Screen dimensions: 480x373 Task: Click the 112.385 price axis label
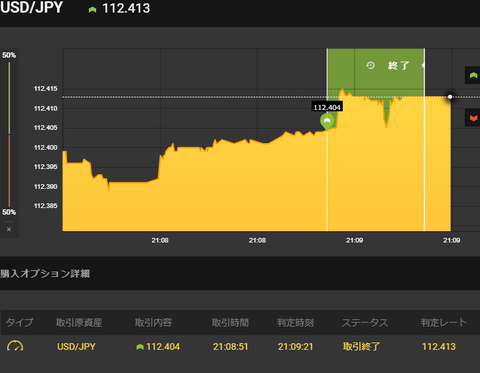(x=46, y=206)
